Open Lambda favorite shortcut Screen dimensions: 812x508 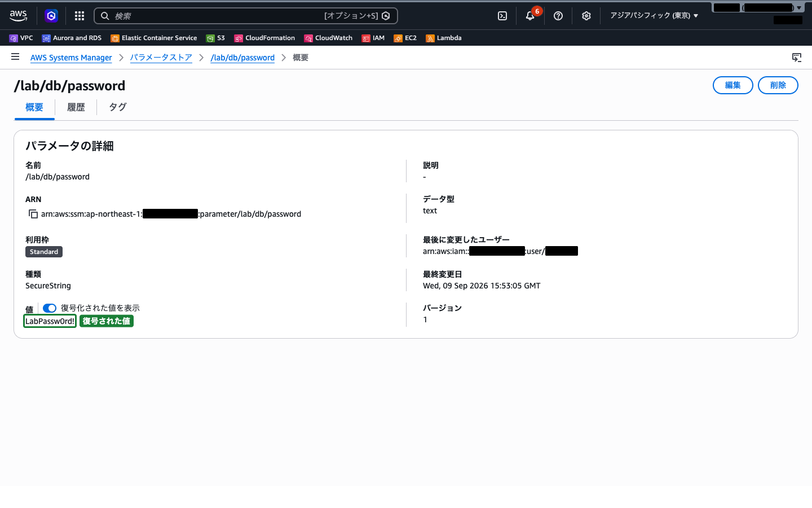point(444,38)
